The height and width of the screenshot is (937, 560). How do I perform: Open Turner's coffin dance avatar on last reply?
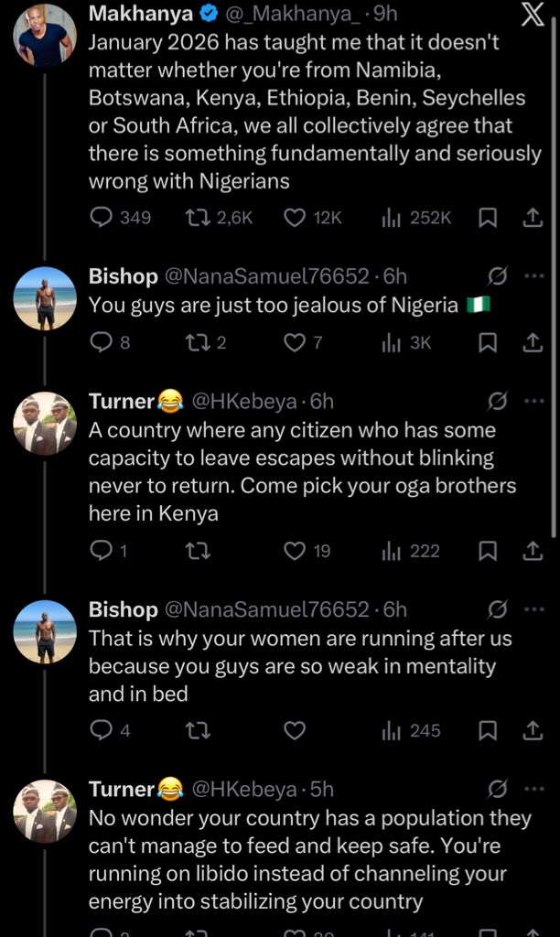point(45,811)
